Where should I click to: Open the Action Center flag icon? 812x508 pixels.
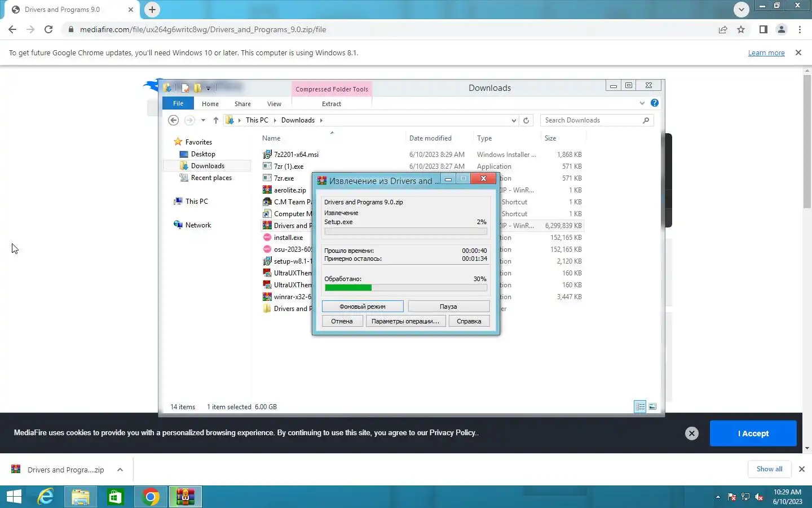[x=732, y=497]
